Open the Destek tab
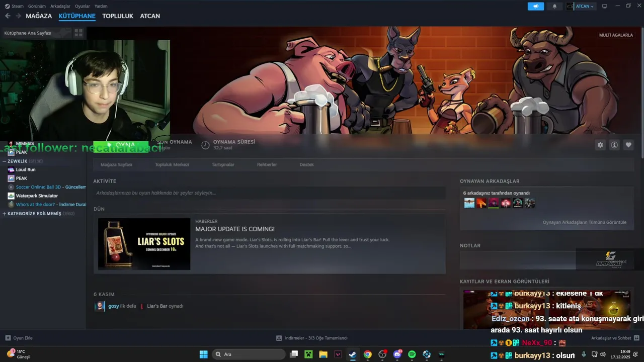 [306, 164]
